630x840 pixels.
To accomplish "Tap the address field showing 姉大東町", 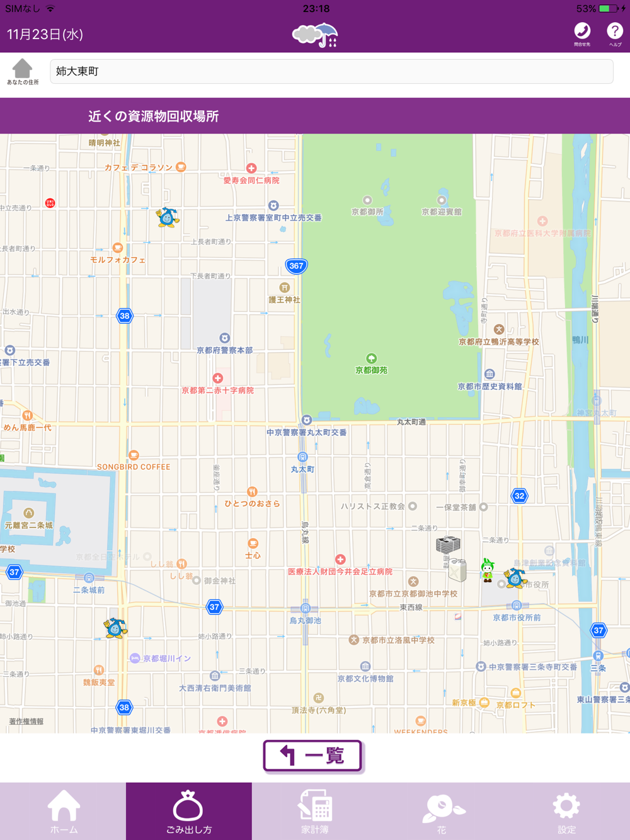I will [x=331, y=71].
